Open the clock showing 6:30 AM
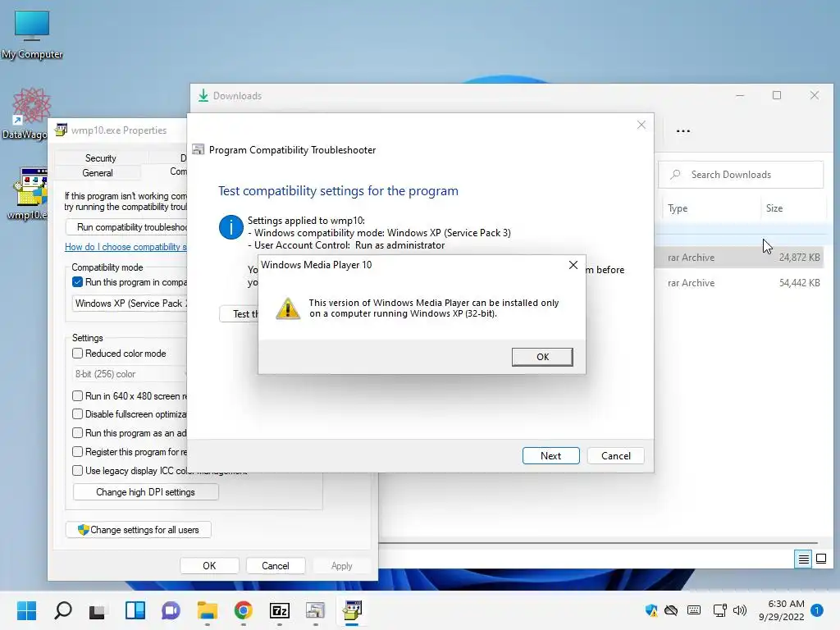The height and width of the screenshot is (630, 840). click(782, 610)
